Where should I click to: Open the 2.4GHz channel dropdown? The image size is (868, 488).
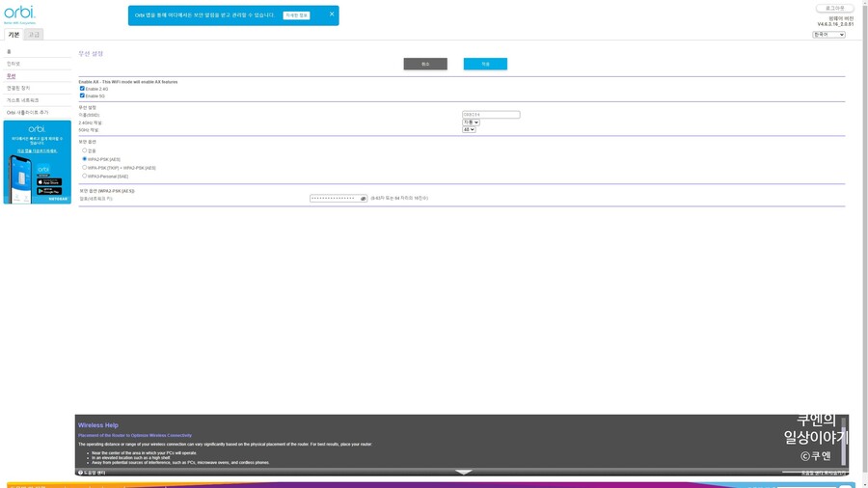[x=471, y=122]
